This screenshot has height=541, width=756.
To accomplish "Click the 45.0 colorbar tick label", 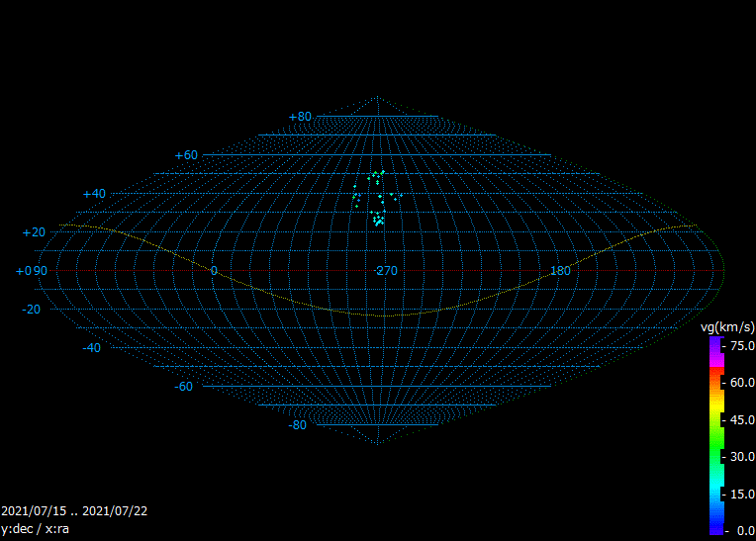I will [x=742, y=420].
